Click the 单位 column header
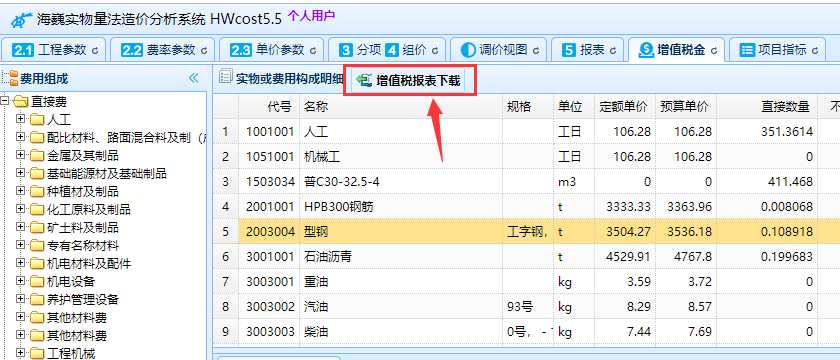840x360 pixels. [x=574, y=107]
